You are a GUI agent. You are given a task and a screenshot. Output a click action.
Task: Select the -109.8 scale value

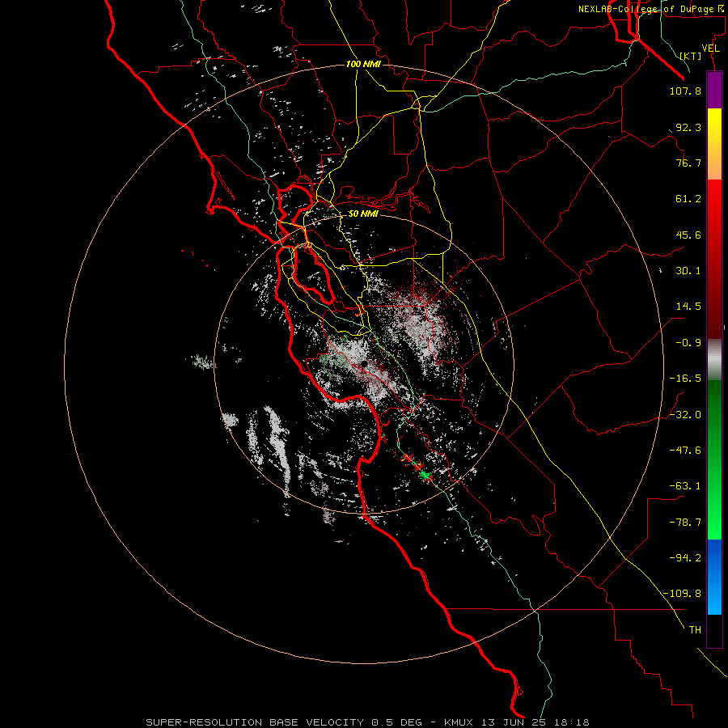[x=682, y=594]
